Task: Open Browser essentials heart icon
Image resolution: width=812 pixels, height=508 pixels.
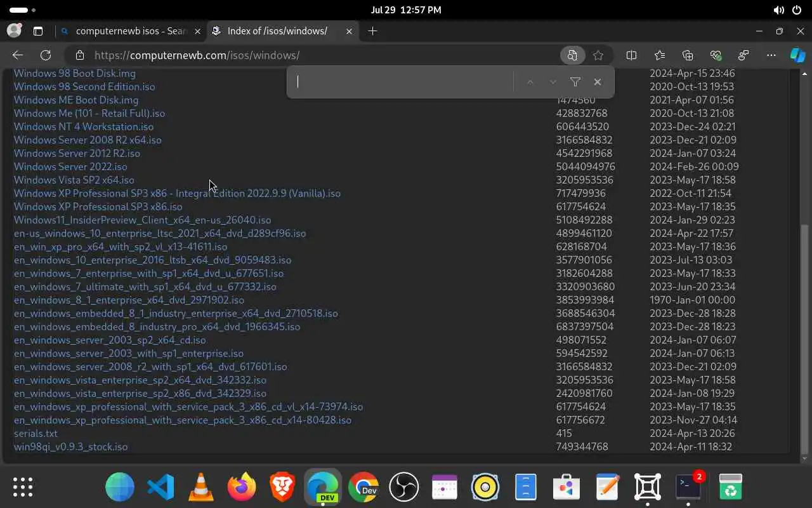Action: pos(716,55)
